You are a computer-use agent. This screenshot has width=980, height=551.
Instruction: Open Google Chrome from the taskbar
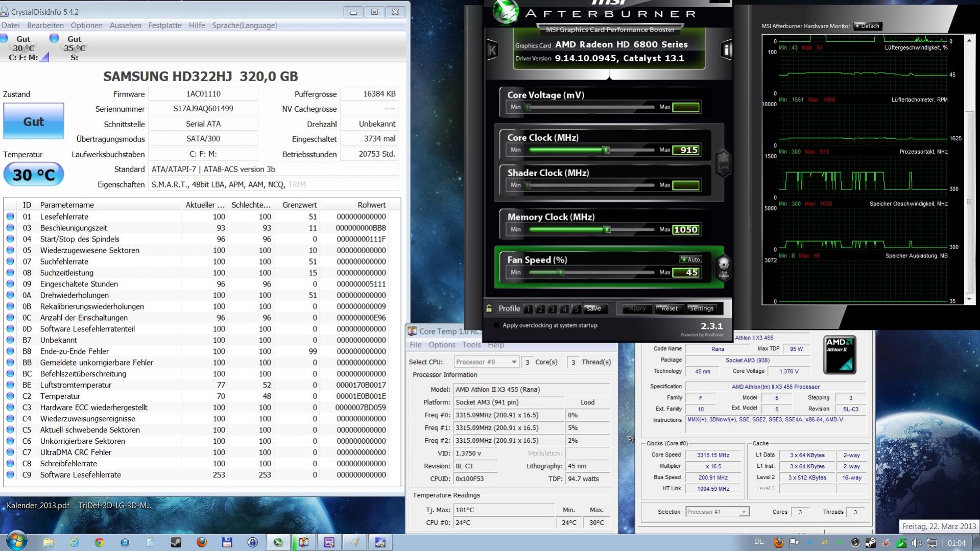pos(100,542)
